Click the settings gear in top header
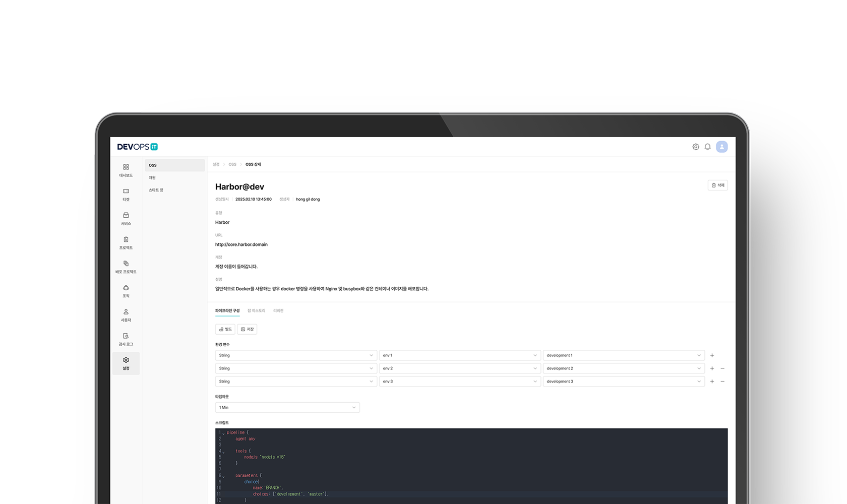The width and height of the screenshot is (847, 504). [x=696, y=147]
